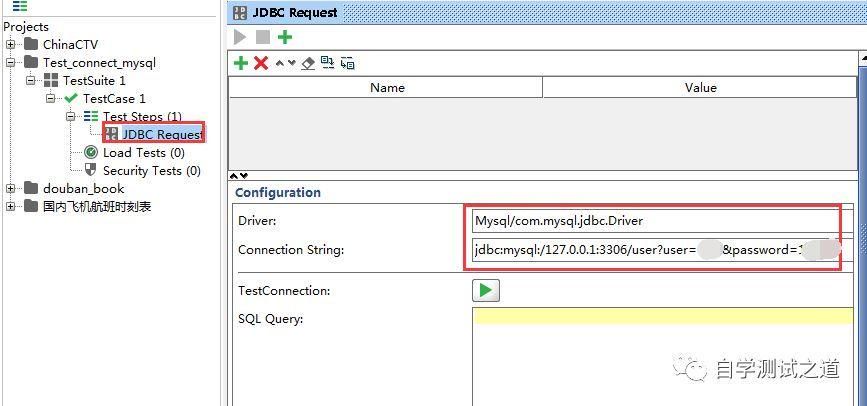
Task: Click the JDBC Request title bar
Action: pos(547,12)
